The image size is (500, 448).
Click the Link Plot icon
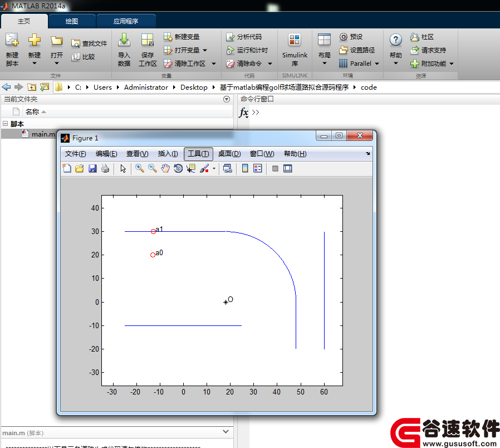click(227, 168)
